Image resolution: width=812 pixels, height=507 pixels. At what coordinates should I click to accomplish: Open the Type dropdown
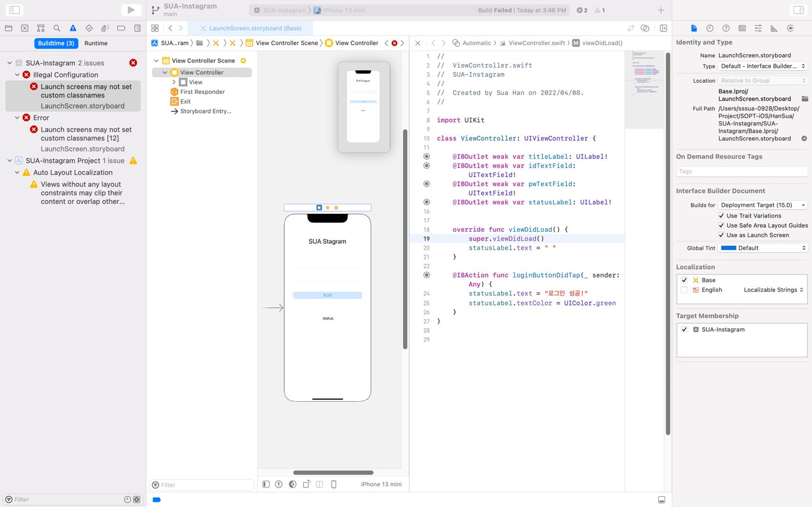763,66
